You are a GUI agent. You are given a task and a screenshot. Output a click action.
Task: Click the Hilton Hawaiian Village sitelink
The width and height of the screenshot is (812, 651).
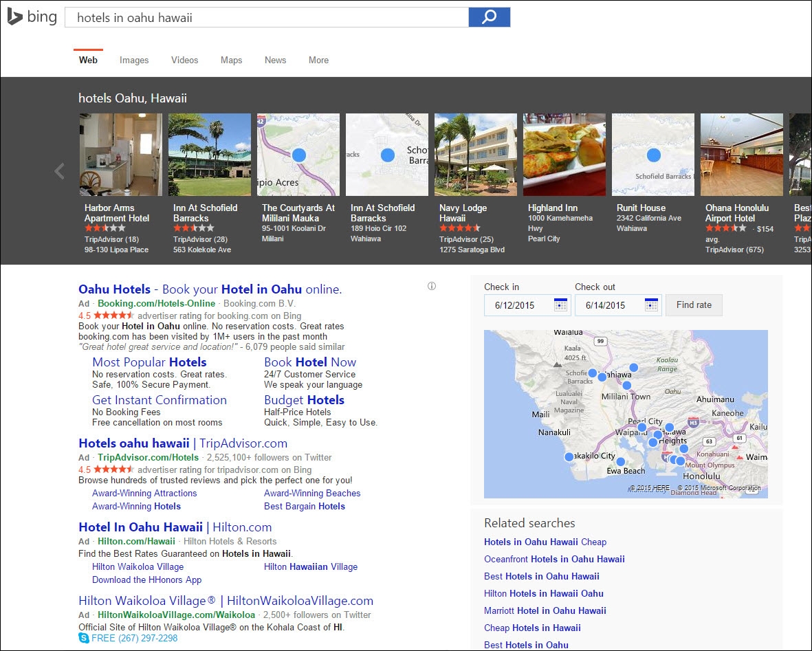click(x=311, y=566)
